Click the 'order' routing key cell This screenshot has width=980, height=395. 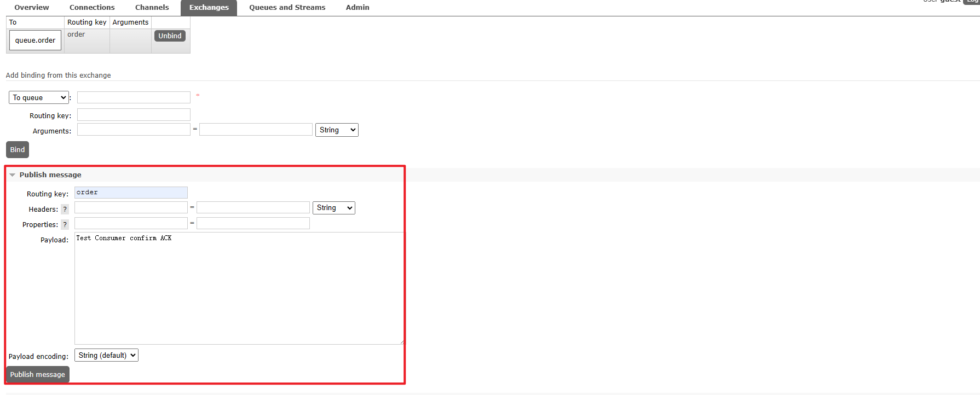87,41
